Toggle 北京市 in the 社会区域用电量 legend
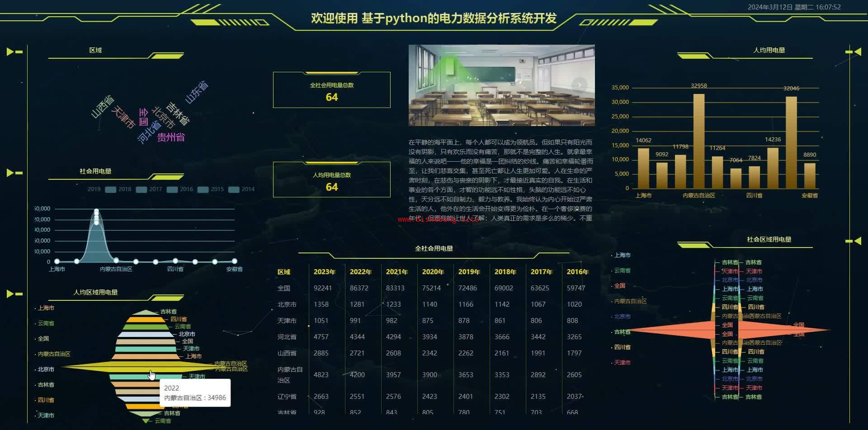The image size is (868, 430). 621,317
